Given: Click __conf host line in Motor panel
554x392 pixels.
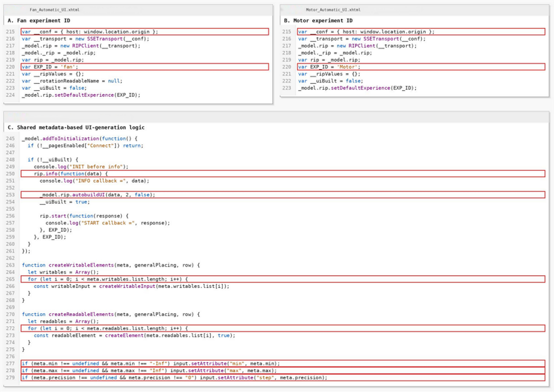Looking at the screenshot, I should coord(421,32).
